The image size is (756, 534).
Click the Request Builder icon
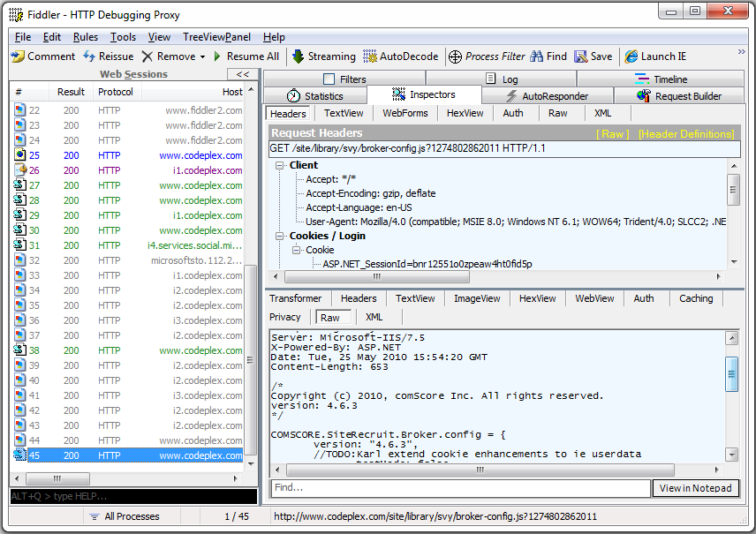click(x=644, y=96)
